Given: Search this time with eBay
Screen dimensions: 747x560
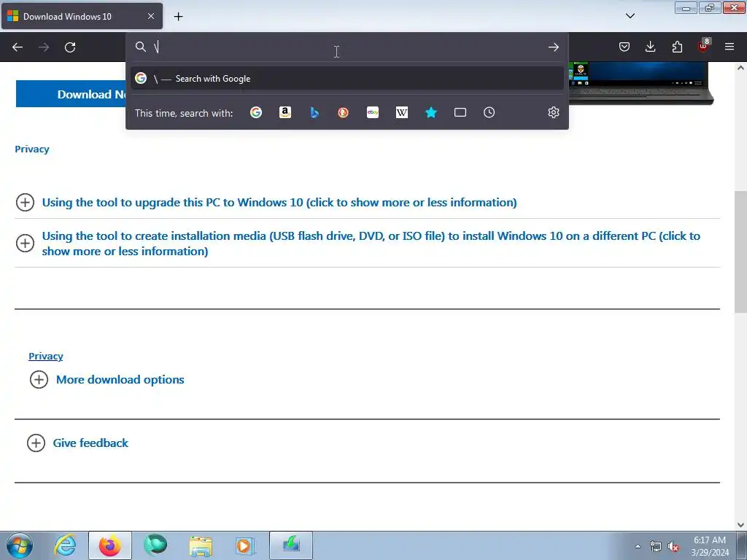Looking at the screenshot, I should click(373, 113).
